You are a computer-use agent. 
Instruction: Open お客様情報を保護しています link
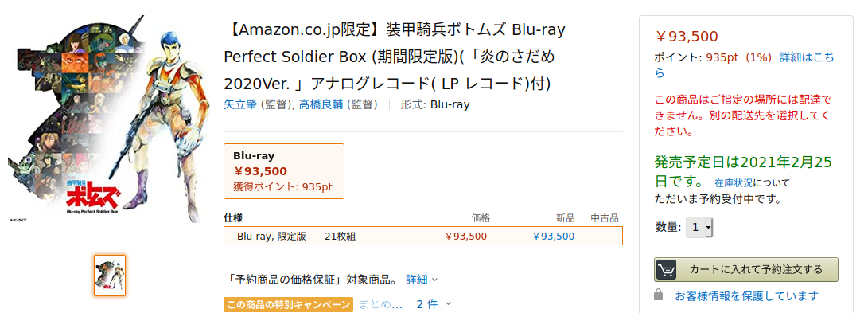point(746,295)
